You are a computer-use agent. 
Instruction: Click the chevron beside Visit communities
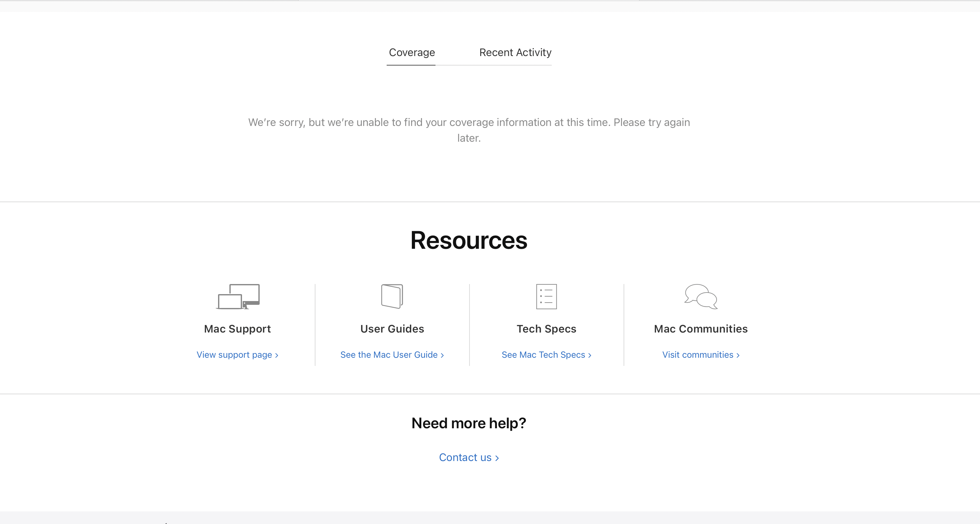[738, 356]
